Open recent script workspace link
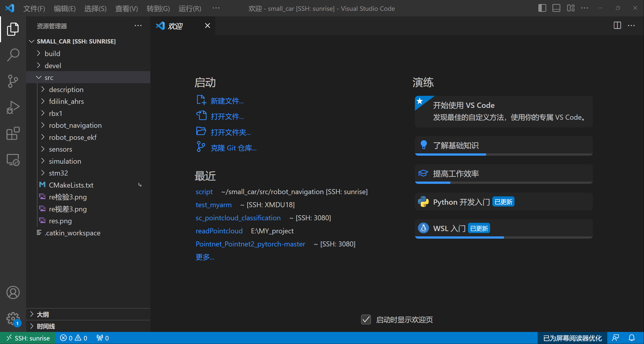 [x=204, y=192]
